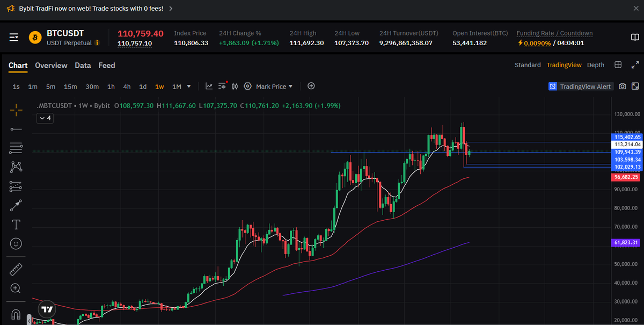Switch to the Feed tab

pyautogui.click(x=107, y=66)
